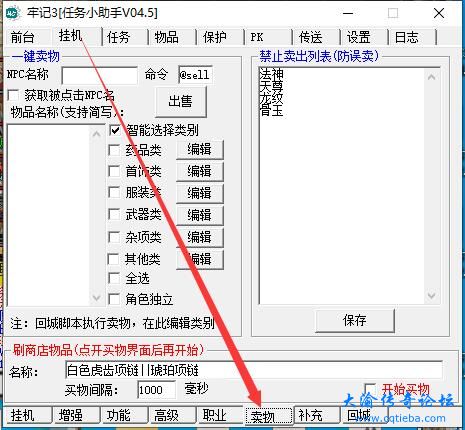Image resolution: width=465 pixels, height=430 pixels.
Task: Click the 买物间隔 milliseconds field
Action: click(156, 389)
